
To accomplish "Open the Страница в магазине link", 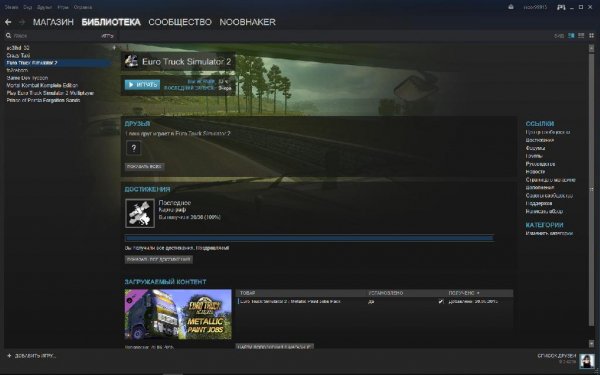I will [550, 180].
